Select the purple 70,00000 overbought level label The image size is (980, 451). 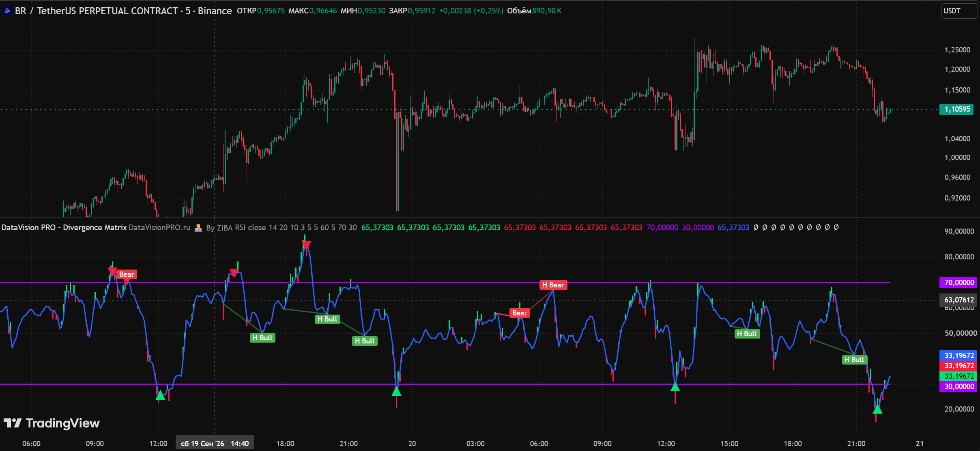(x=959, y=283)
